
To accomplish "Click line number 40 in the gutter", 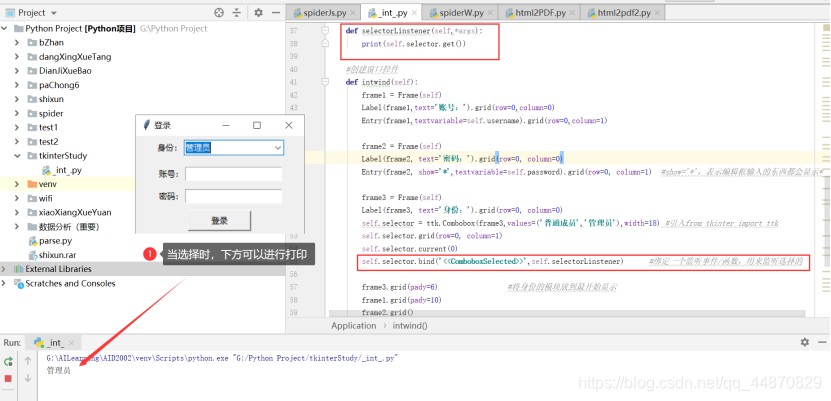I will (293, 69).
